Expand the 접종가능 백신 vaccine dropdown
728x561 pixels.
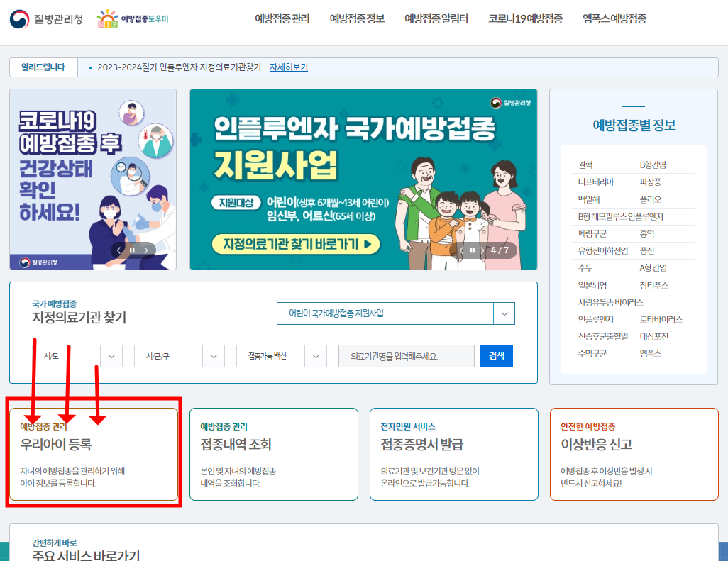[x=281, y=355]
